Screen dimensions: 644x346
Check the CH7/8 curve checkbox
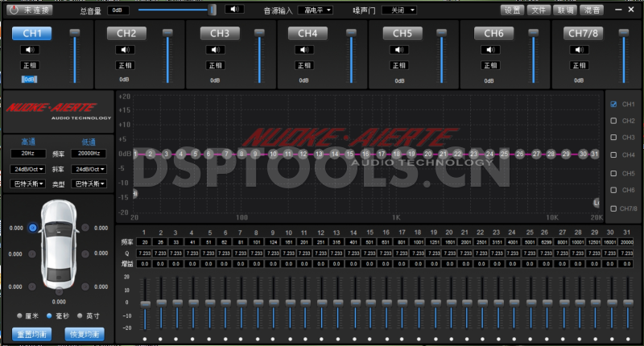click(x=613, y=208)
